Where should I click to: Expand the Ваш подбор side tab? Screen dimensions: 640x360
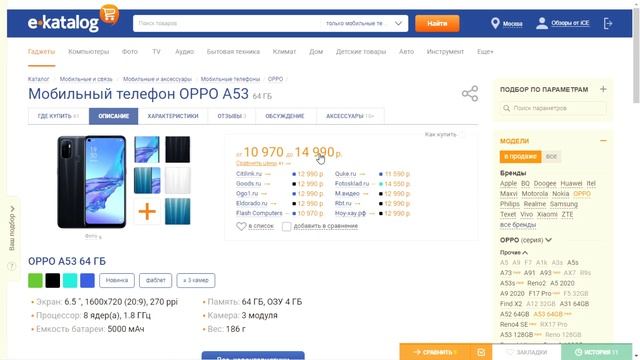pos(12,228)
